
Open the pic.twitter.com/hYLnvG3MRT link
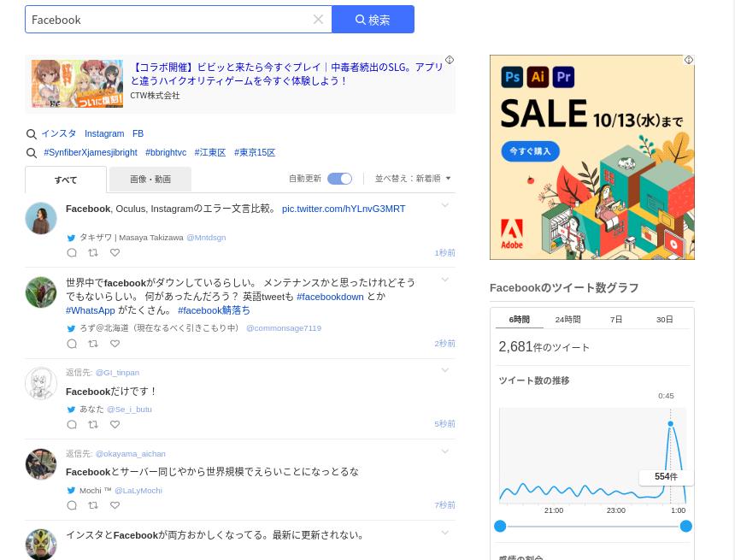344,209
